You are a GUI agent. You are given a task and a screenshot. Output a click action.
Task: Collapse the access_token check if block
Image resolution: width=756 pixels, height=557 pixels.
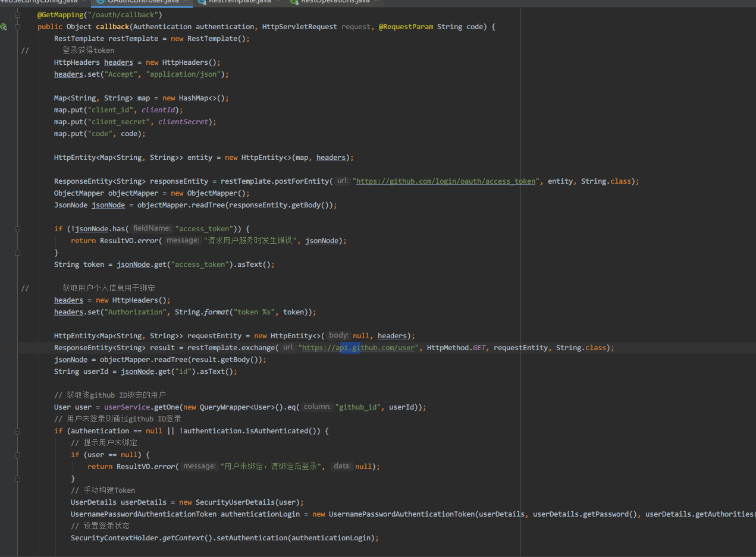pos(17,228)
